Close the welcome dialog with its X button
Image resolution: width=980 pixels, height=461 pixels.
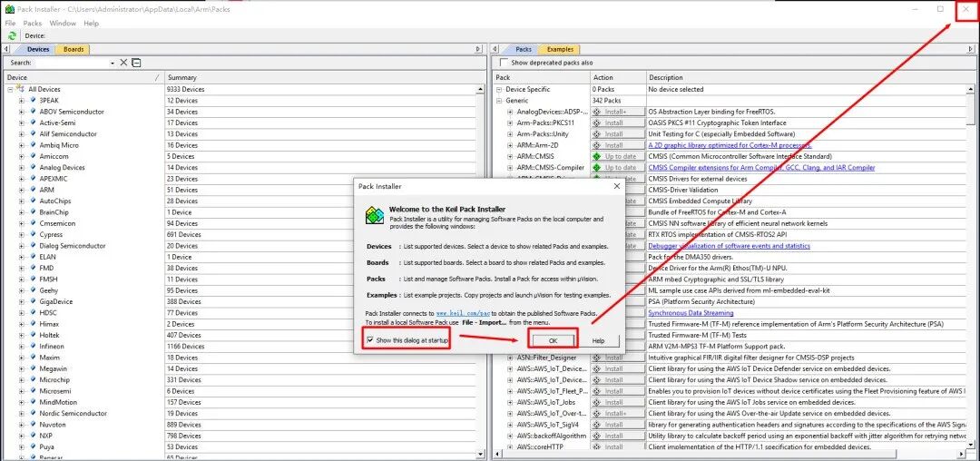[x=616, y=185]
